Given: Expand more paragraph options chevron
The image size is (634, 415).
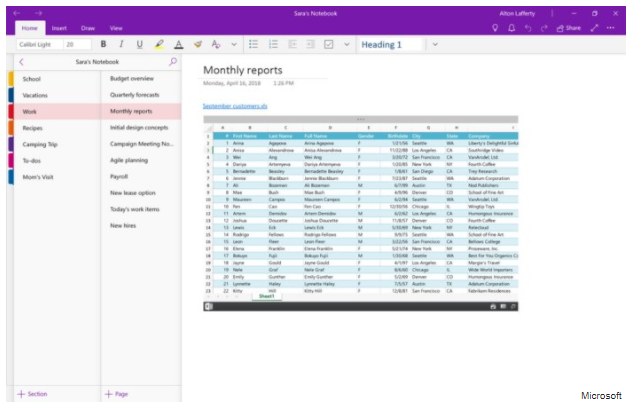Looking at the screenshot, I should [347, 44].
